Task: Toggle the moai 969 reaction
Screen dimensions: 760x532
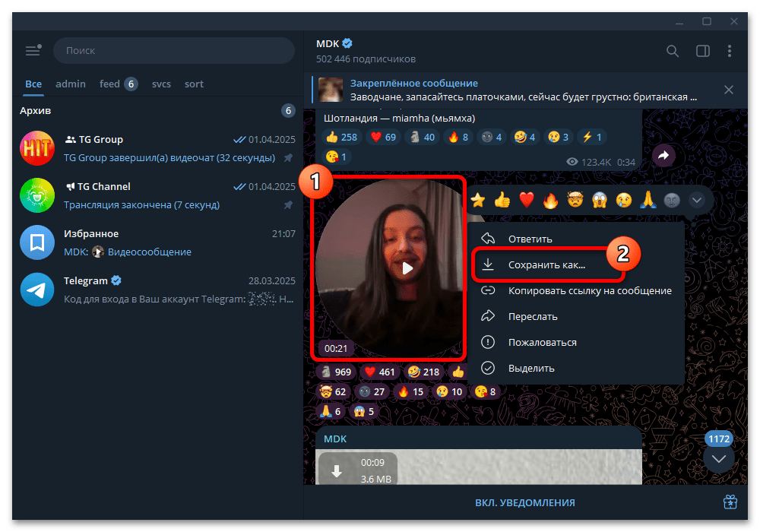Action: click(x=337, y=372)
